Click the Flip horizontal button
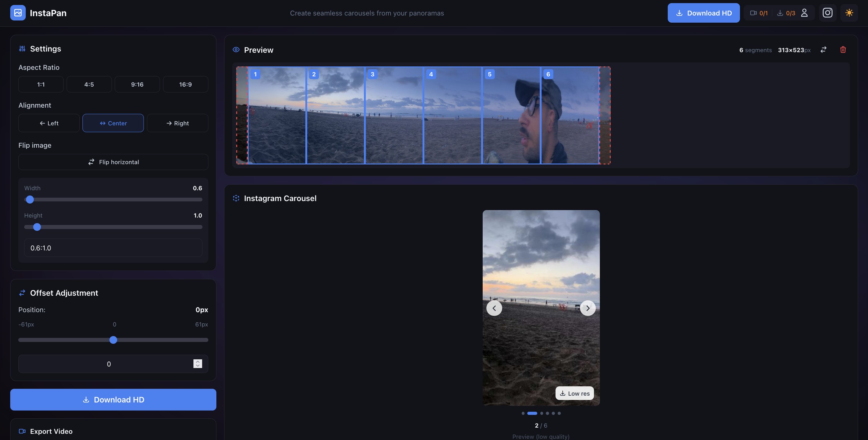 click(x=113, y=162)
